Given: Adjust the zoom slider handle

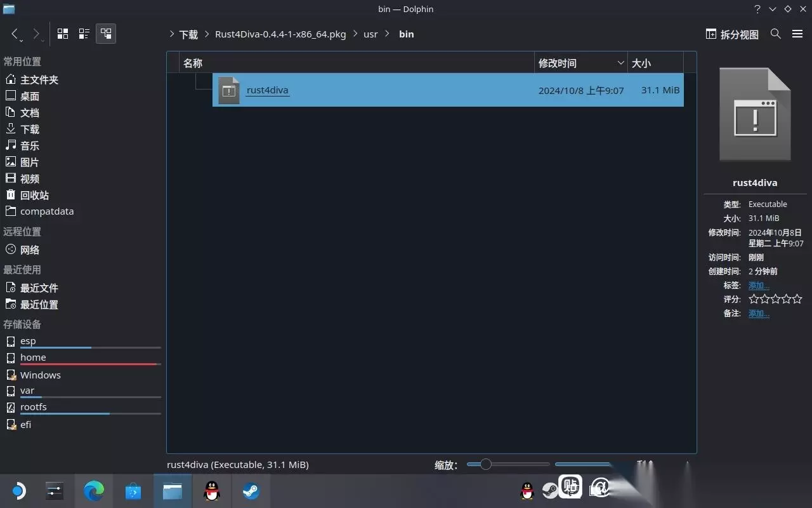Looking at the screenshot, I should tap(485, 464).
